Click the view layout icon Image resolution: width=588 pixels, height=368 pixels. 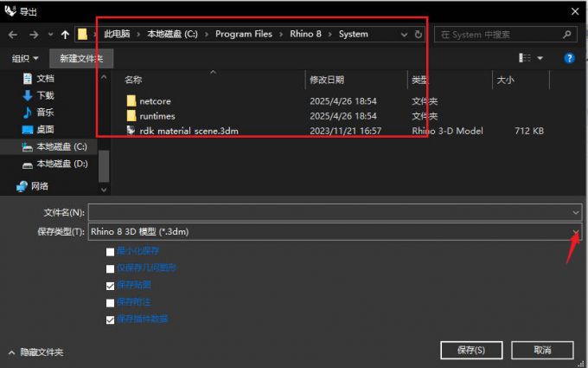point(524,58)
